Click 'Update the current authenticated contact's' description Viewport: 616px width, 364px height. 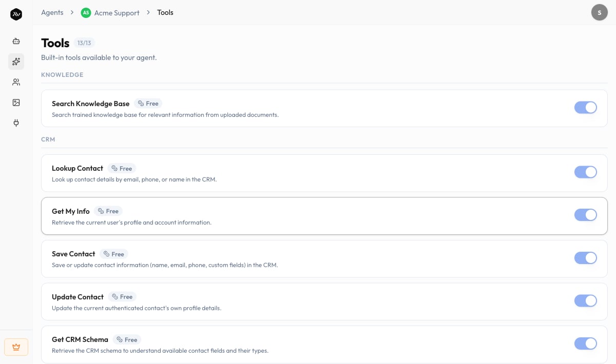pyautogui.click(x=137, y=308)
